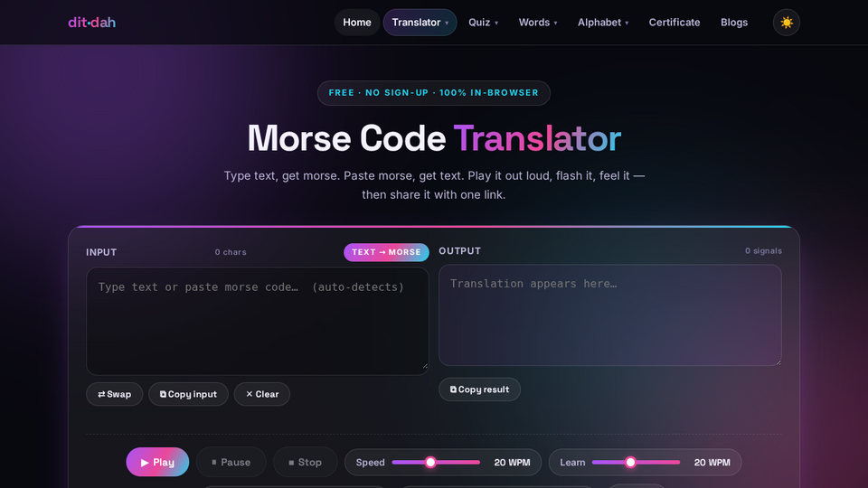Click the Speed '20 WPM' value

[x=512, y=463]
